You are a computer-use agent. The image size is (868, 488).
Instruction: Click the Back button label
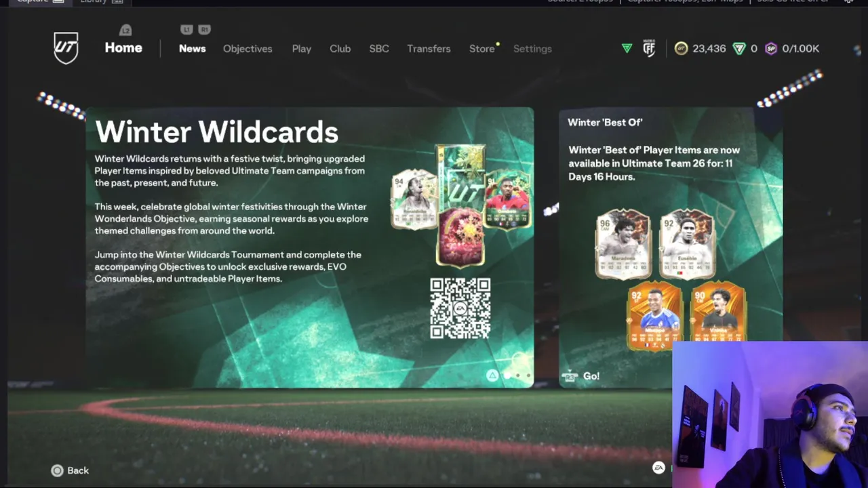coord(78,470)
